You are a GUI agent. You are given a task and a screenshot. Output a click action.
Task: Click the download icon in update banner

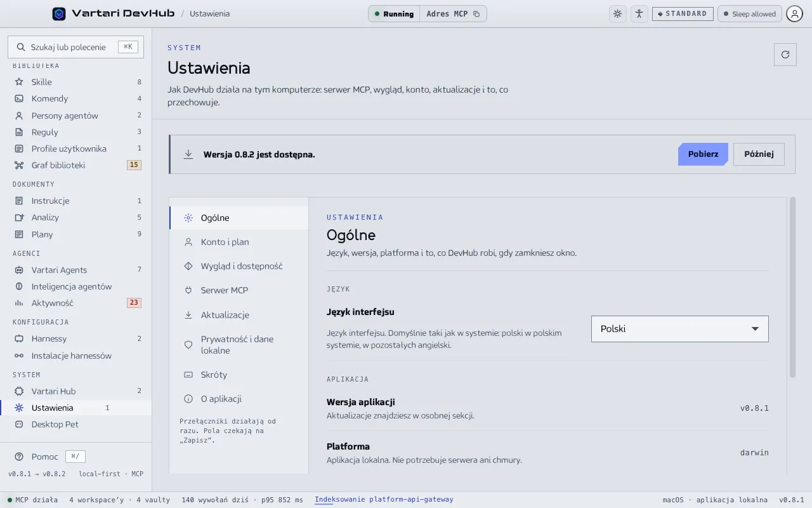[x=188, y=154]
